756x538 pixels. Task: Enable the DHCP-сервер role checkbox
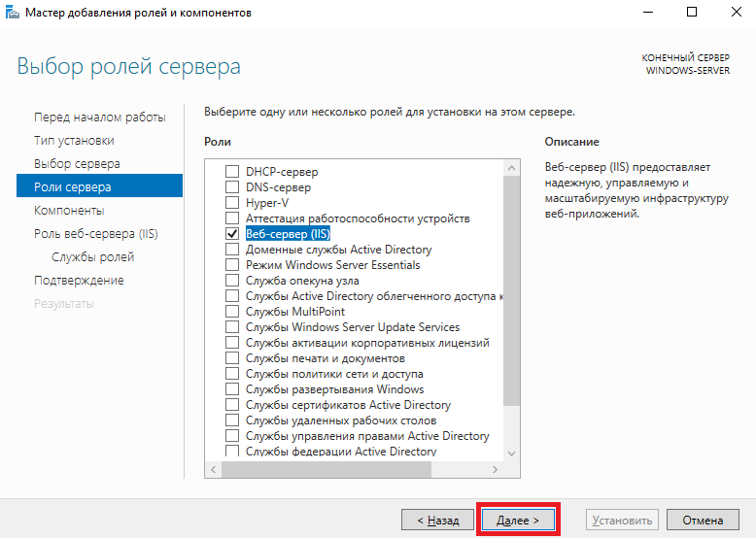coord(232,172)
